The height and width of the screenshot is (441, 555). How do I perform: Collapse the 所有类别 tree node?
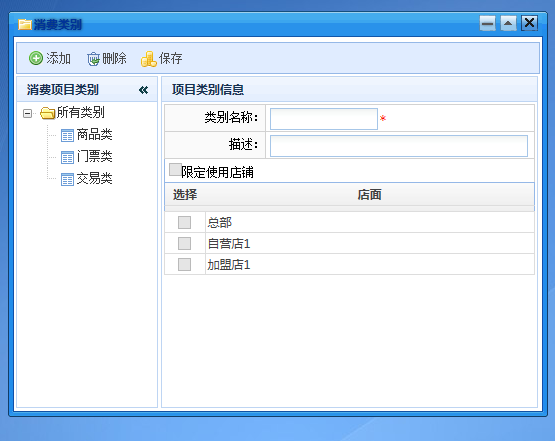pyautogui.click(x=27, y=114)
